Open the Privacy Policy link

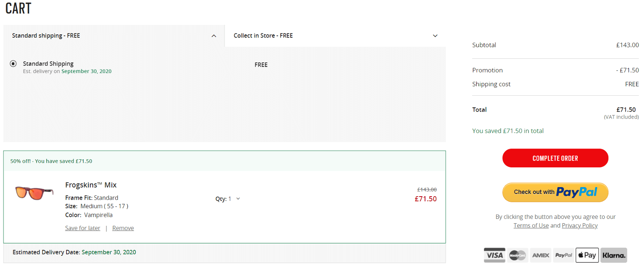click(x=580, y=225)
